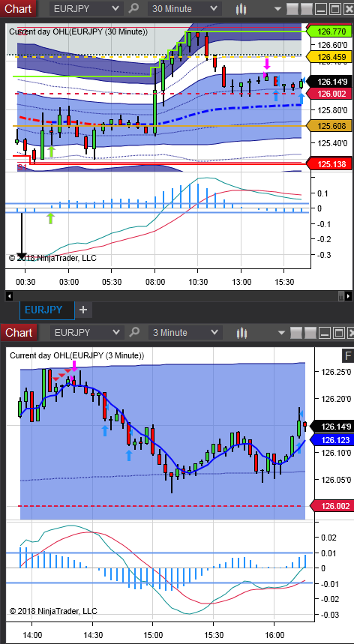Click the instrument search magnifier in the 3 Minute chart
Screen dimensions: 354x644
click(x=135, y=332)
